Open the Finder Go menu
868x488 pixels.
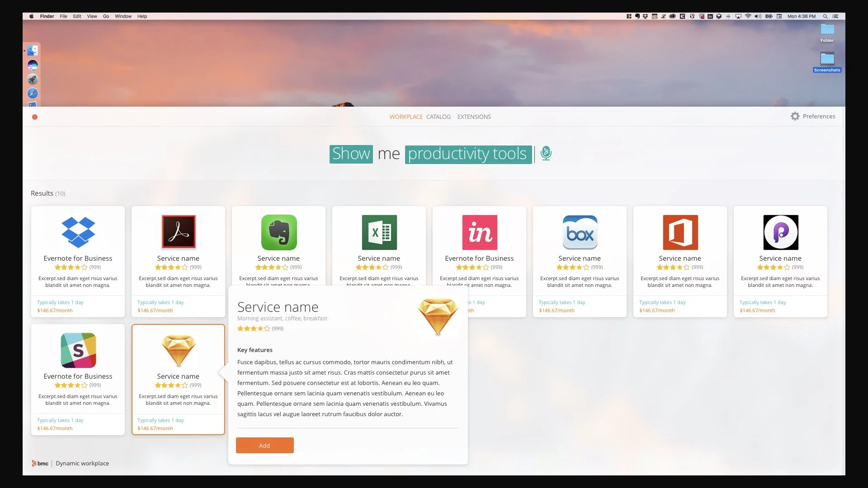pos(106,16)
